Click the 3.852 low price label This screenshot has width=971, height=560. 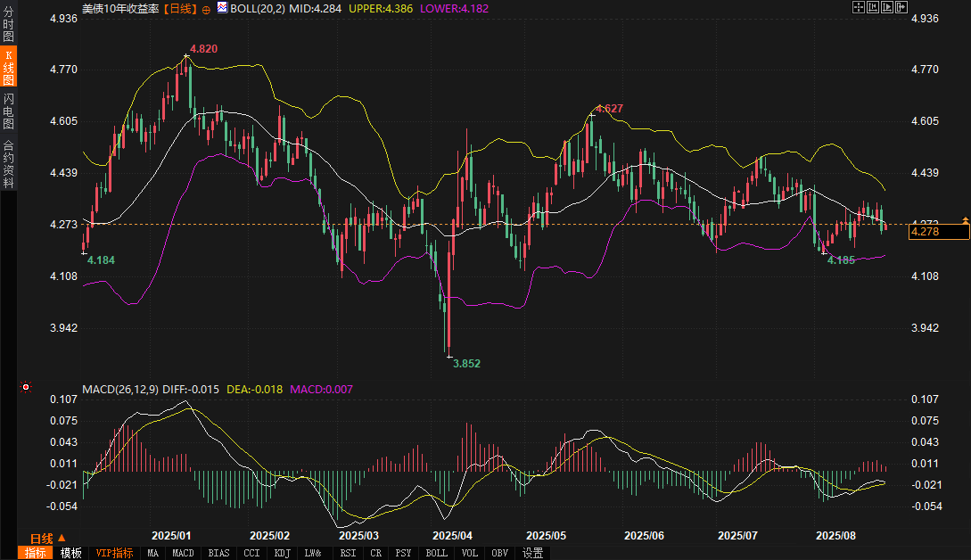(x=466, y=364)
